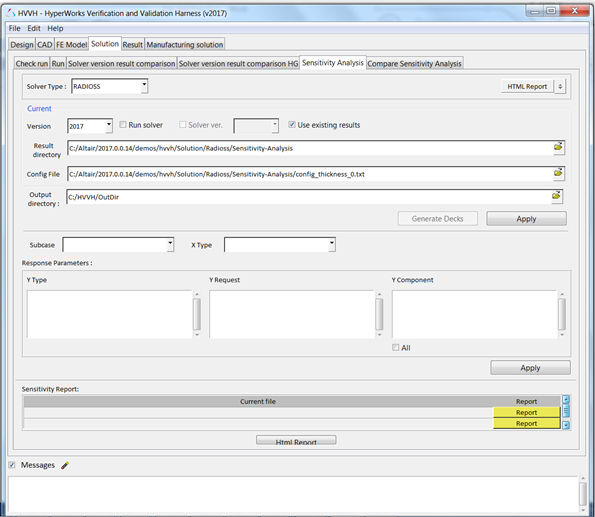Click into the Output directory text field
Viewport: 595px width, 517px height.
click(x=309, y=197)
